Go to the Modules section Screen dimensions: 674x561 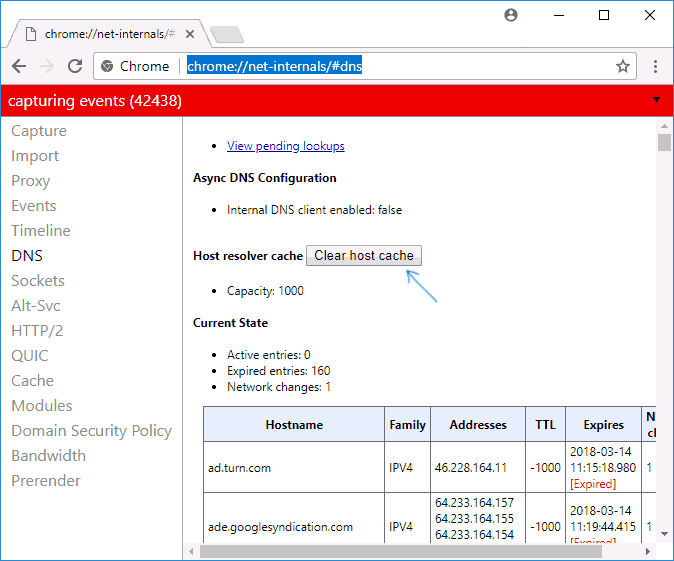(x=42, y=405)
